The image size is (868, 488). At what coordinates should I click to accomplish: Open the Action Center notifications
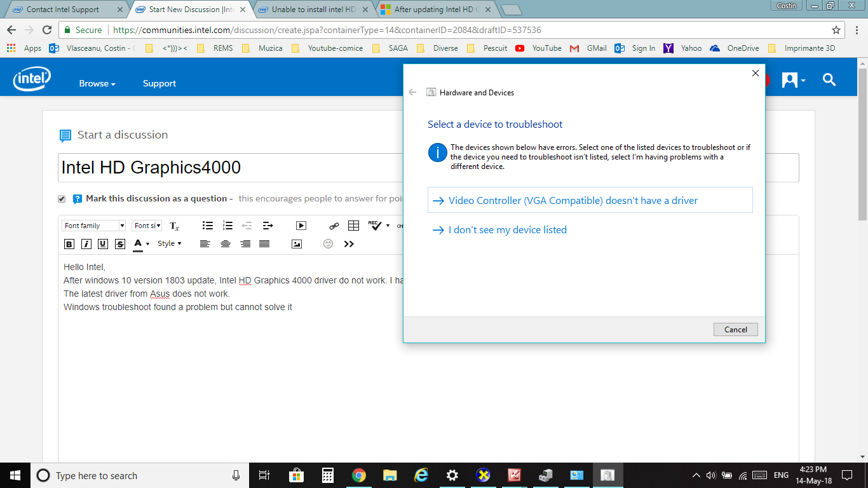846,475
